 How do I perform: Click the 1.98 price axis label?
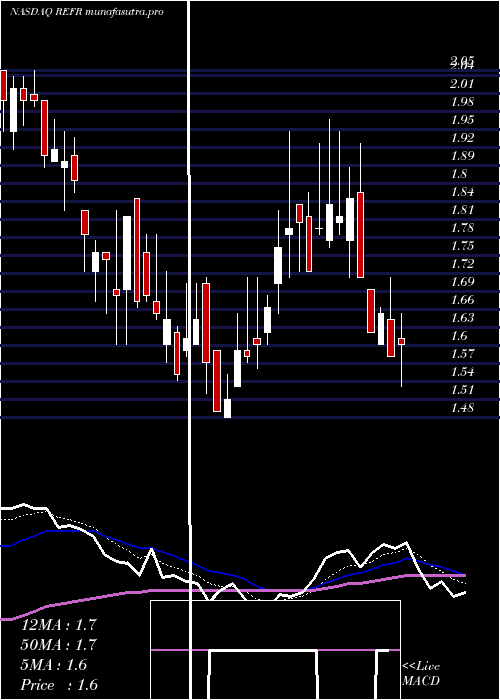point(462,102)
